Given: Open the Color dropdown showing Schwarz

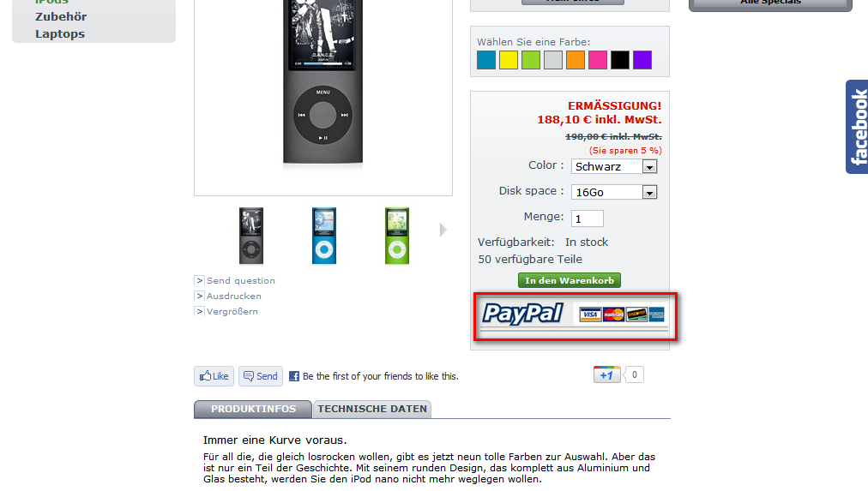Looking at the screenshot, I should point(614,166).
